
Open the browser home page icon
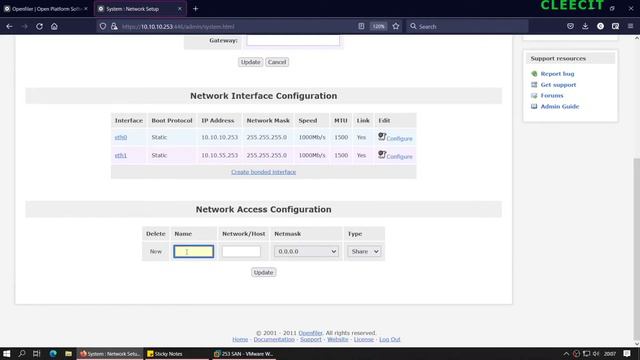(54, 27)
